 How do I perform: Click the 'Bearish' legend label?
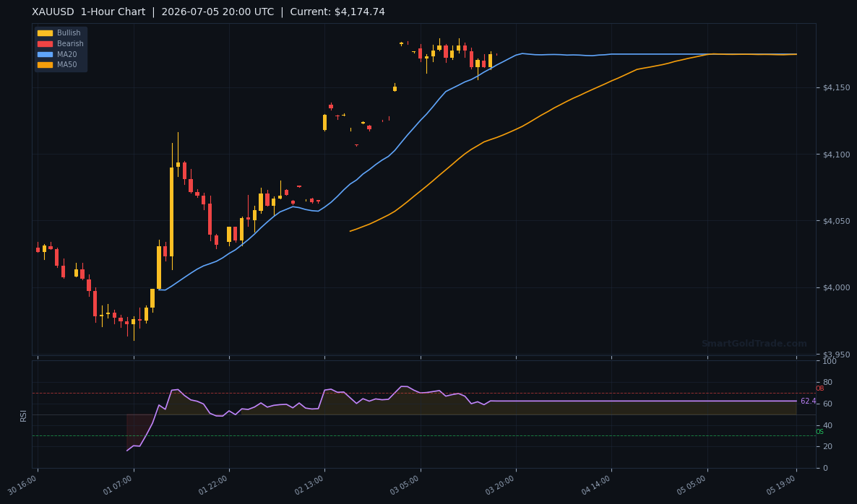coord(71,43)
